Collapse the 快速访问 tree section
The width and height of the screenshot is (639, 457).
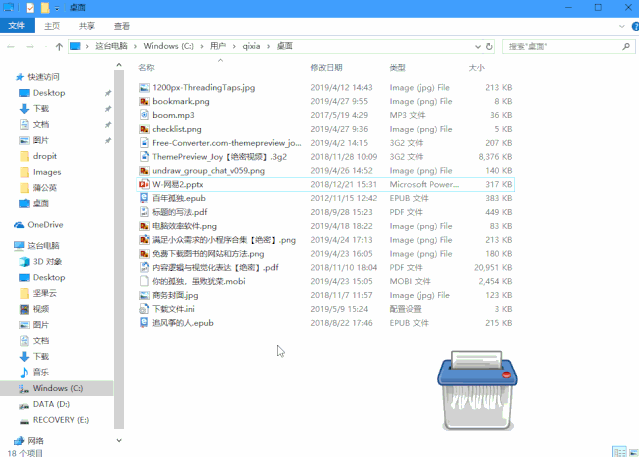pyautogui.click(x=8, y=77)
